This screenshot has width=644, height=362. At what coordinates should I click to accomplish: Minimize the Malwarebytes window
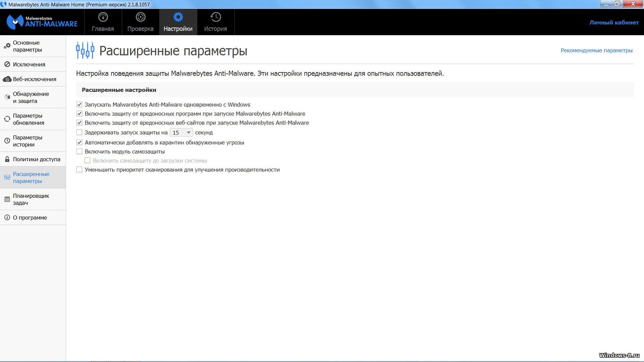(x=606, y=4)
